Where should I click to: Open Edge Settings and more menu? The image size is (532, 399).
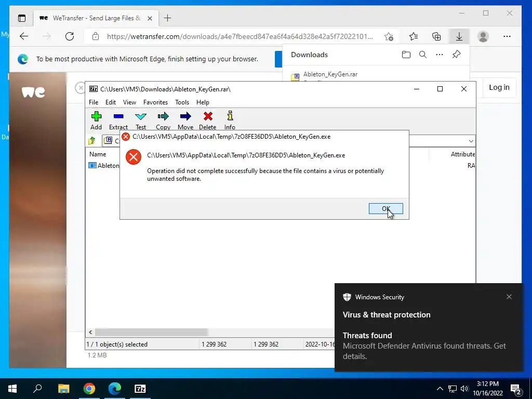507,36
